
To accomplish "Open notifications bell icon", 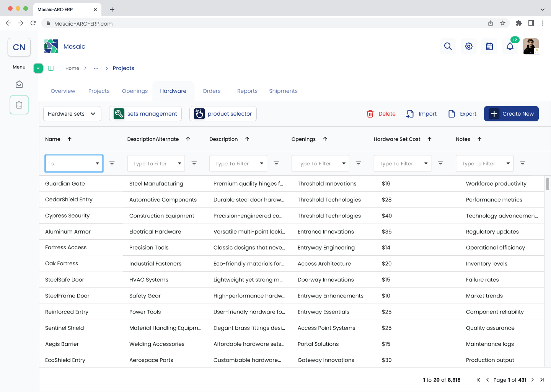I will (x=510, y=46).
